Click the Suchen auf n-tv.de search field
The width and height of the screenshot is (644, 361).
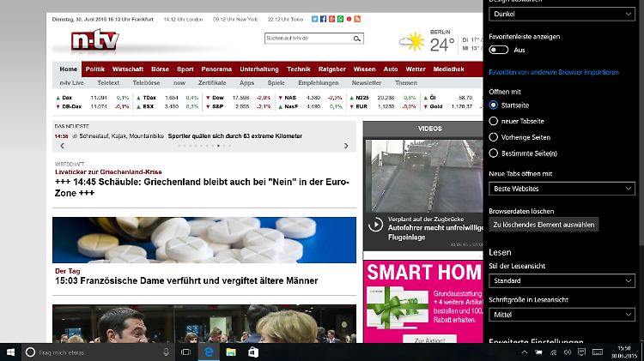pos(308,38)
